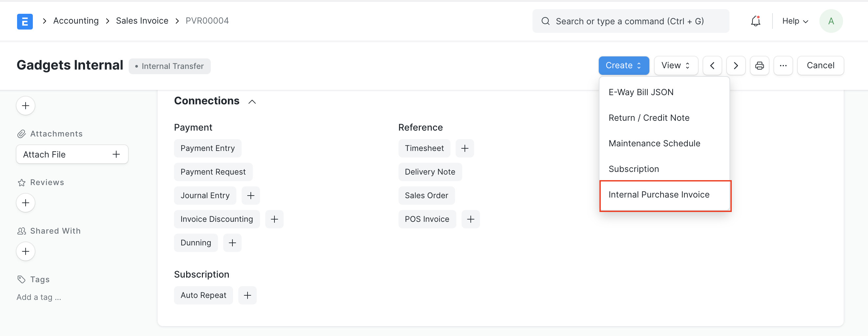868x336 pixels.
Task: Click the ERPNext home logo icon
Action: [x=25, y=21]
